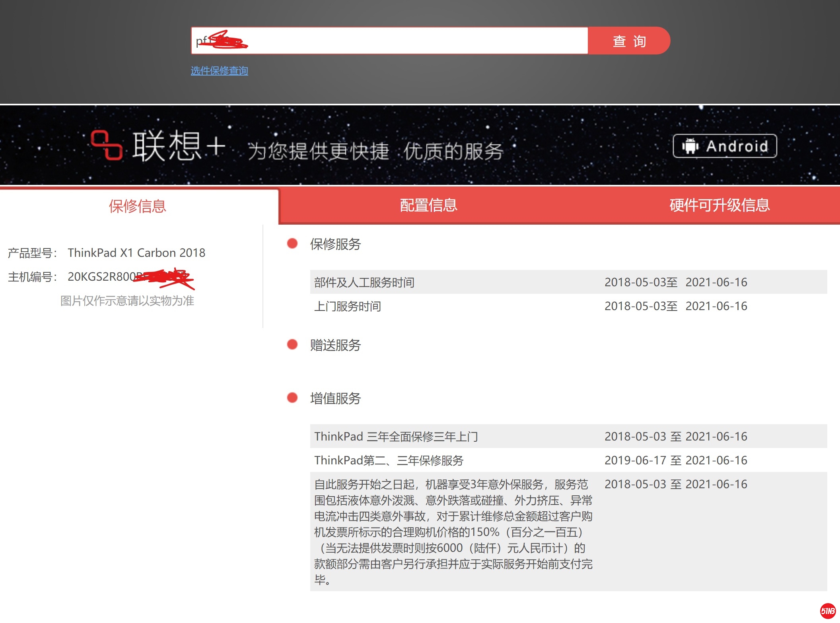Click the ThinkPad 三年全面保修三年上门 row
This screenshot has width=840, height=623.
coord(396,437)
